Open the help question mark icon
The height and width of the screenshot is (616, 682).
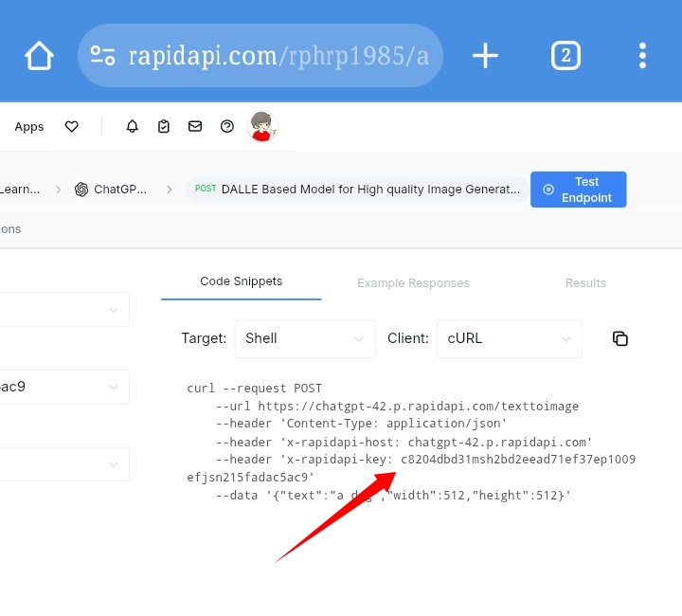coord(226,127)
